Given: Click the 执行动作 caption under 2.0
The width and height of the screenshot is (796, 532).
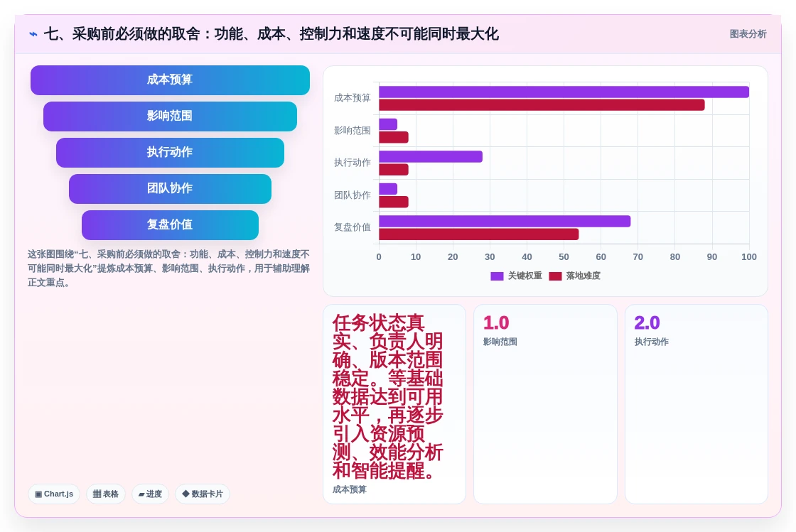Looking at the screenshot, I should (x=651, y=342).
